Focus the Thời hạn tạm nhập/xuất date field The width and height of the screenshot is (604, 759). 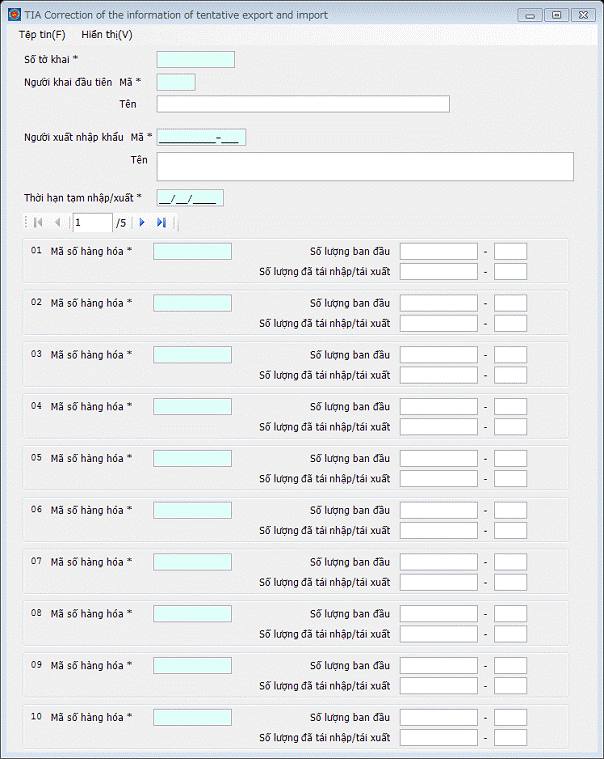pyautogui.click(x=190, y=198)
